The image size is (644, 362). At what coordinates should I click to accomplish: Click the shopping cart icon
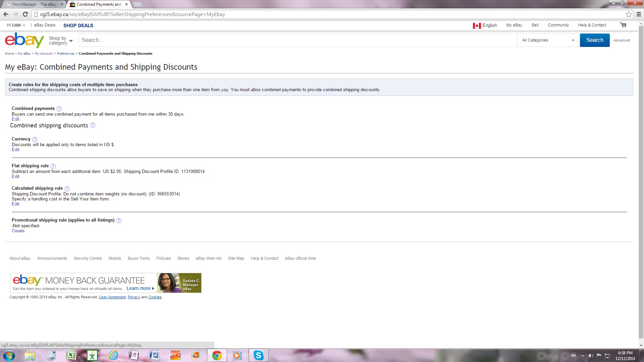pos(623,25)
